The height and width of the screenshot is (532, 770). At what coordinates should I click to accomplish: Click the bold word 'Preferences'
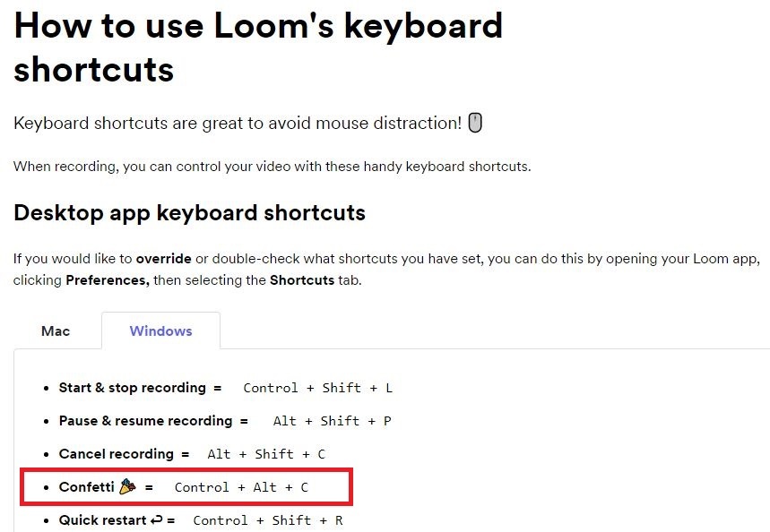[108, 280]
